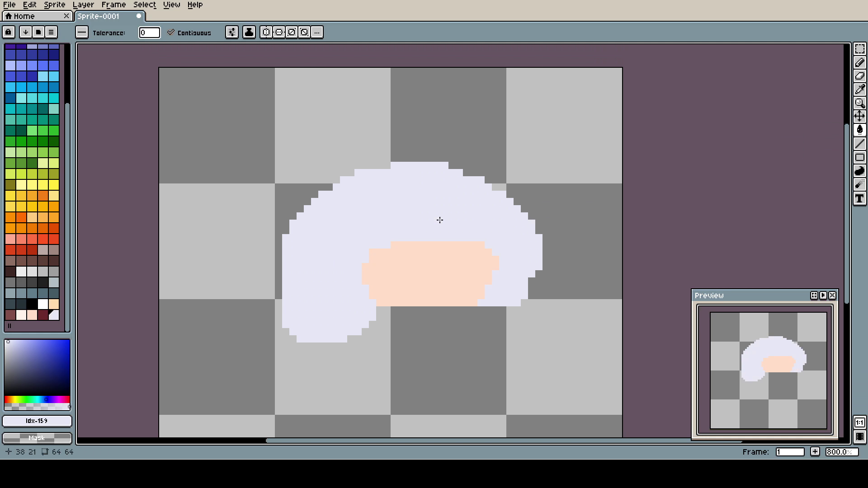Open the Layer menu

[x=83, y=5]
